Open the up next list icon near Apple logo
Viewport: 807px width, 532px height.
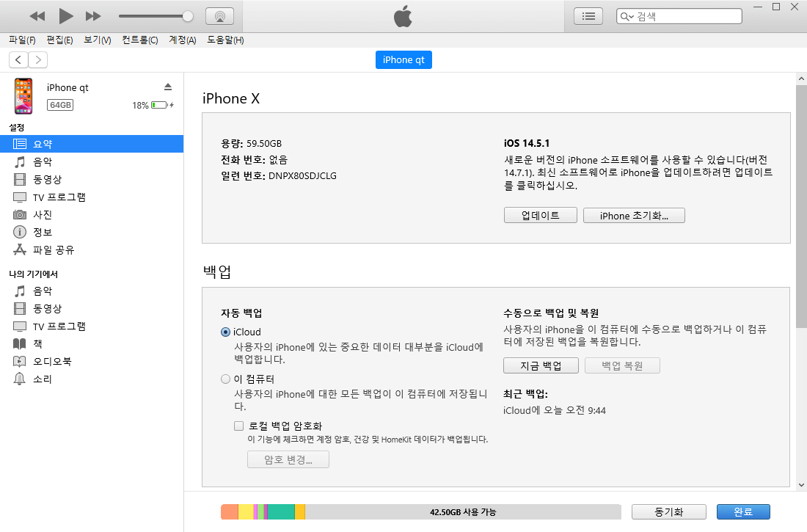588,15
